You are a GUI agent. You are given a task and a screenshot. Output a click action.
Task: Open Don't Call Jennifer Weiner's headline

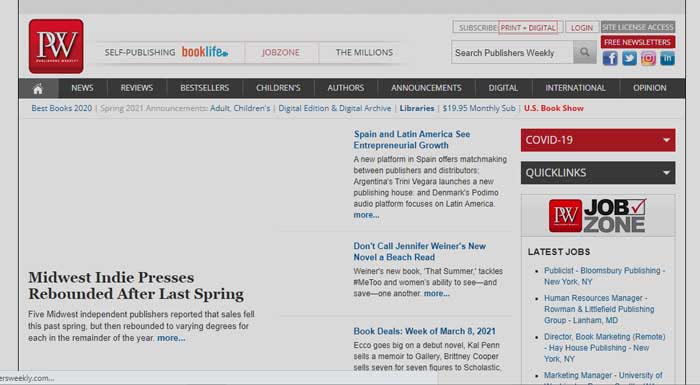click(x=420, y=251)
